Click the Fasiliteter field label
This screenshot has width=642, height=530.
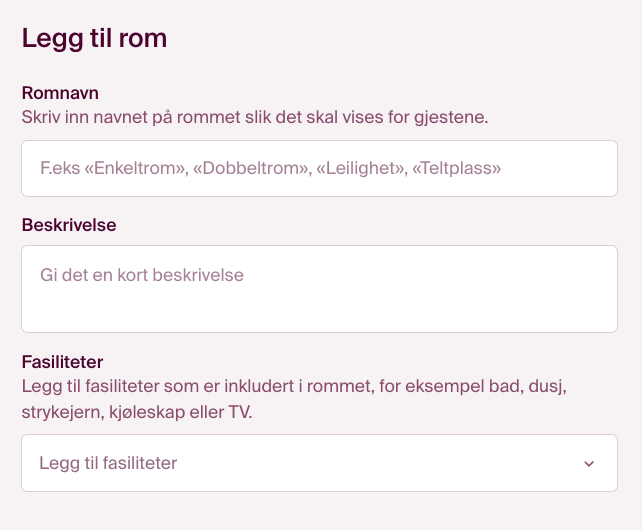tap(62, 361)
